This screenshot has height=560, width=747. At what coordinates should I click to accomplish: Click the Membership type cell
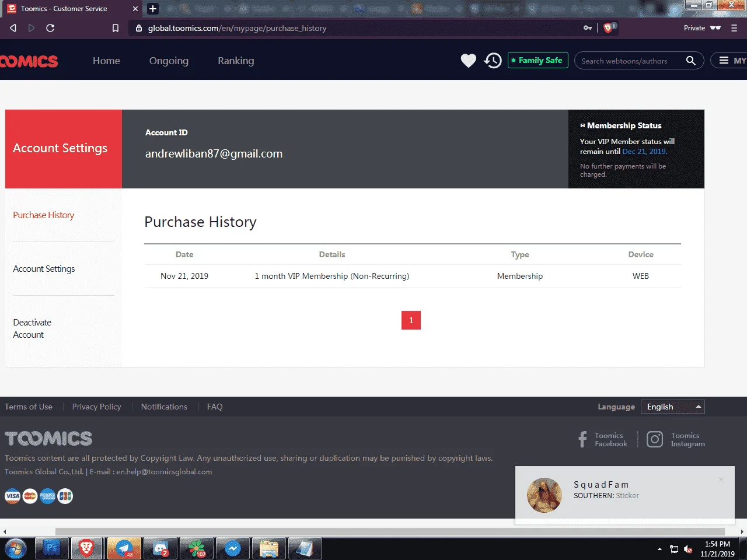(520, 276)
